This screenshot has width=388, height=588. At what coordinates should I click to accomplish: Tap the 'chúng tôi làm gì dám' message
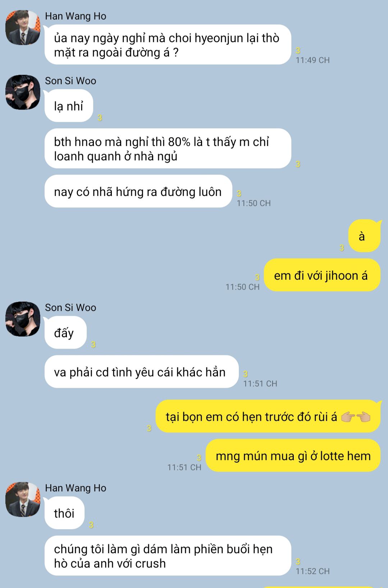[x=168, y=556]
